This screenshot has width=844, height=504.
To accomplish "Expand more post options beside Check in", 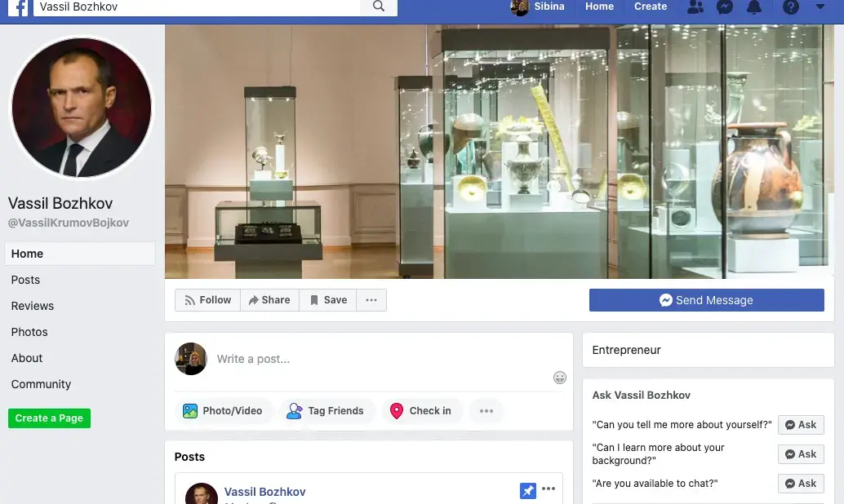I will [486, 411].
